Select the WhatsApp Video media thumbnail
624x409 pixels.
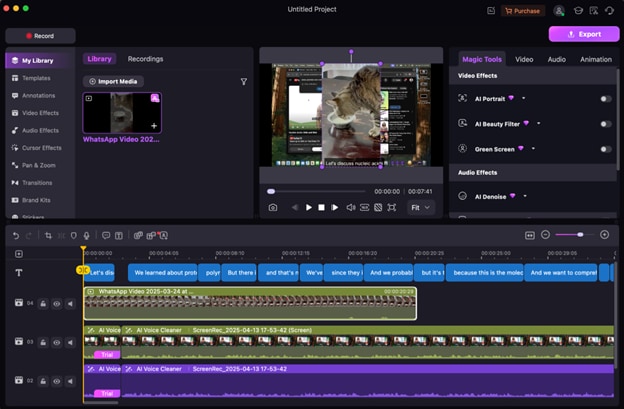pyautogui.click(x=122, y=113)
